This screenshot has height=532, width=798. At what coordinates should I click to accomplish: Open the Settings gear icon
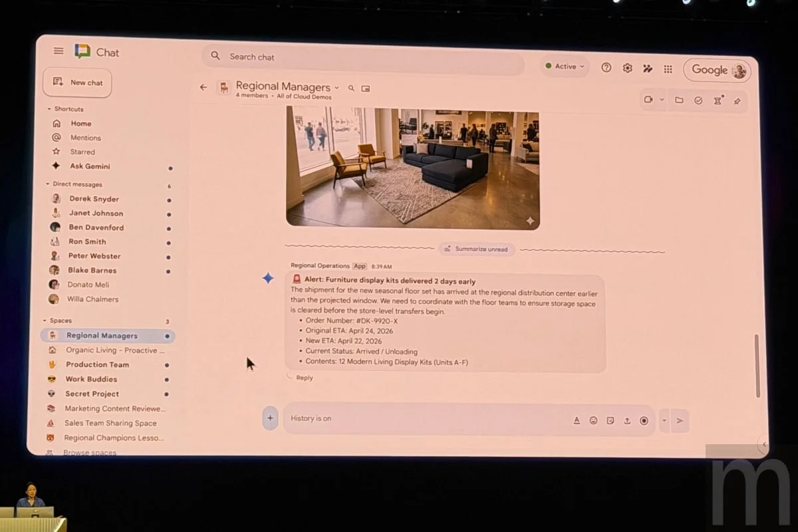coord(627,68)
